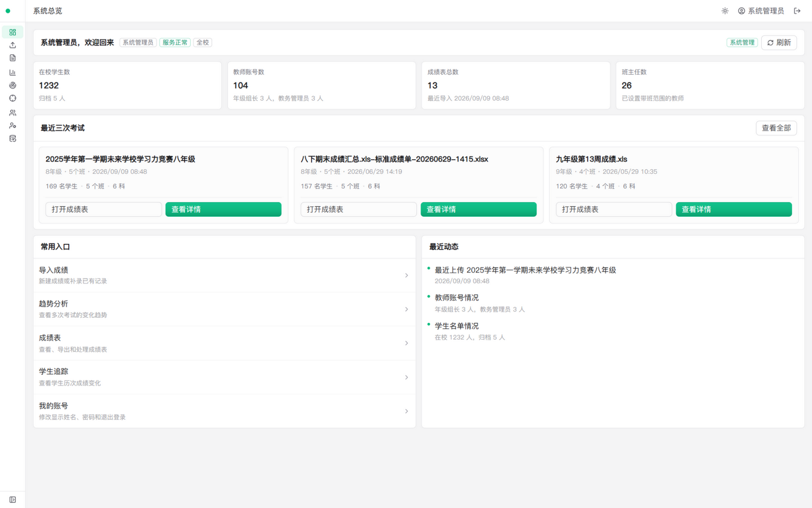
Task: Expand the 成绩表 entry chevron
Action: (407, 343)
